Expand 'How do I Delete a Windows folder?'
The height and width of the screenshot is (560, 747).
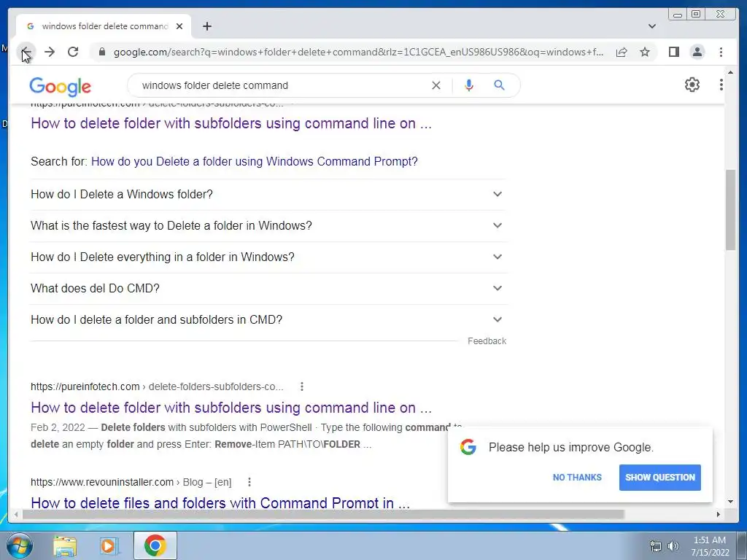pyautogui.click(x=268, y=194)
